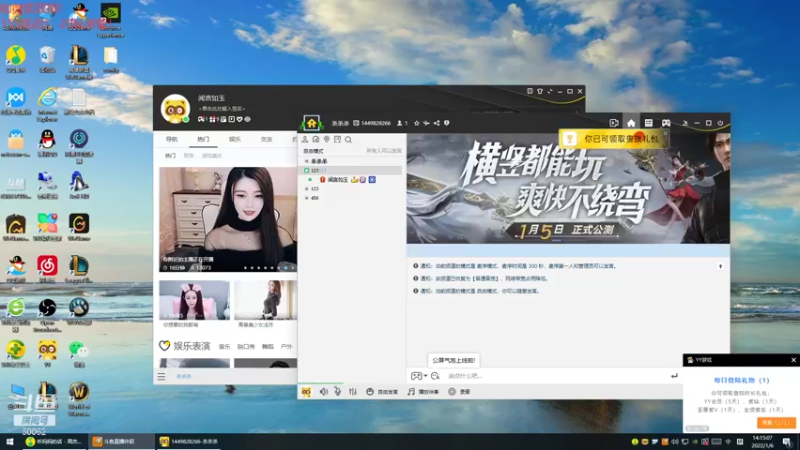Open the hamburger menu at YY window bottom
Viewport: 800px width, 450px height.
(161, 377)
